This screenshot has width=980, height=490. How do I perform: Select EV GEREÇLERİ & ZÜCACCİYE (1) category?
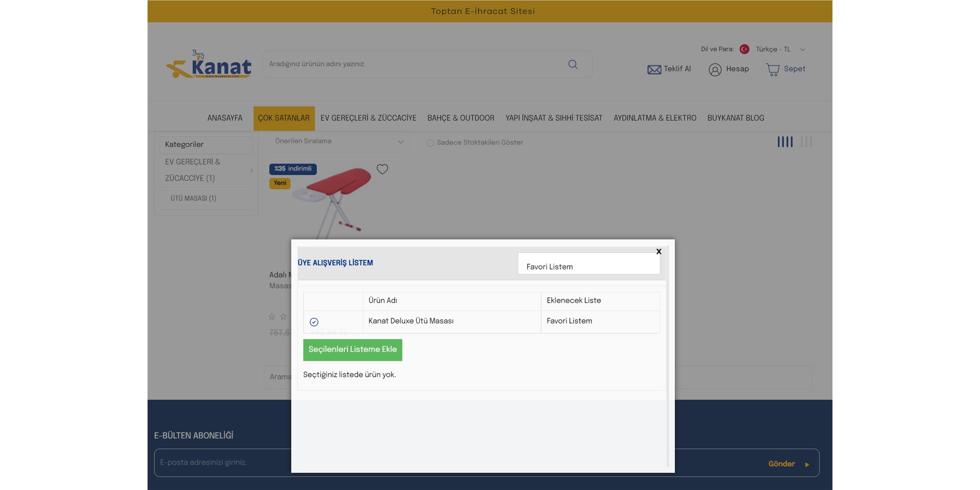point(193,170)
